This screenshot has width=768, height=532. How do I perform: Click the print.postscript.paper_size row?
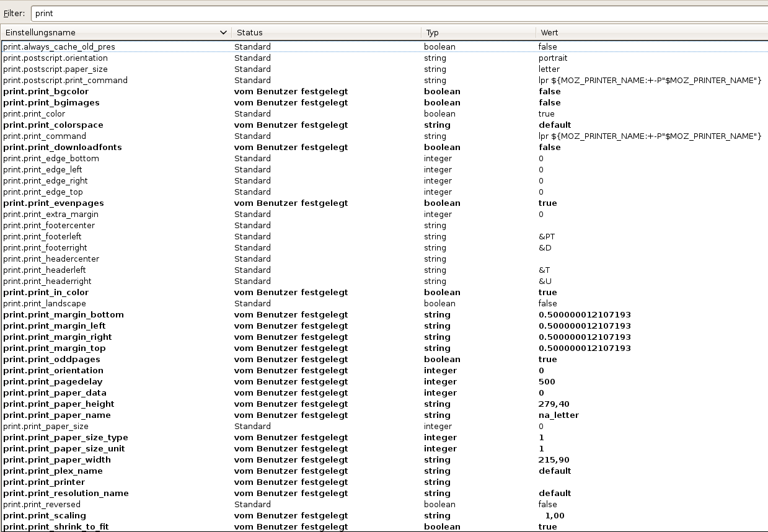click(56, 69)
